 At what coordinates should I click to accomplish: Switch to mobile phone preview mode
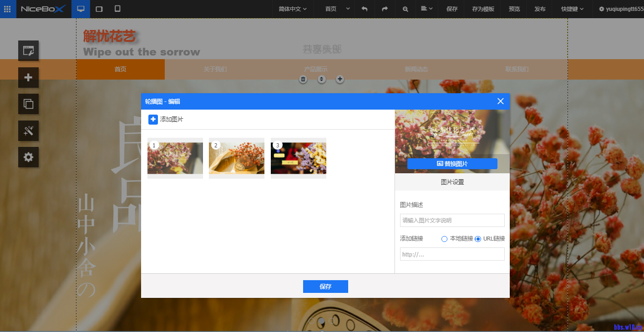coord(117,9)
